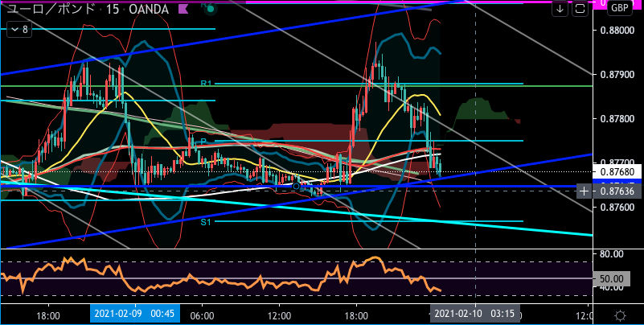Open the GBP currency selector
The width and height of the screenshot is (644, 325).
[619, 9]
